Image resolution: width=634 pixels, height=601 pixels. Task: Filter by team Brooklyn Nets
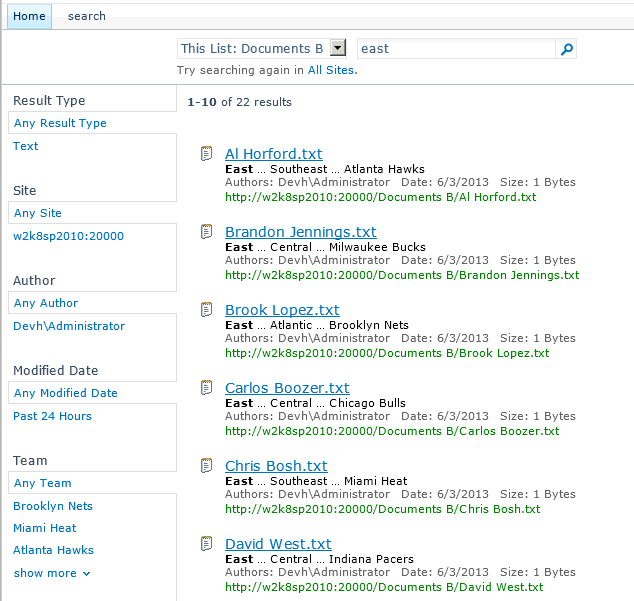(53, 506)
